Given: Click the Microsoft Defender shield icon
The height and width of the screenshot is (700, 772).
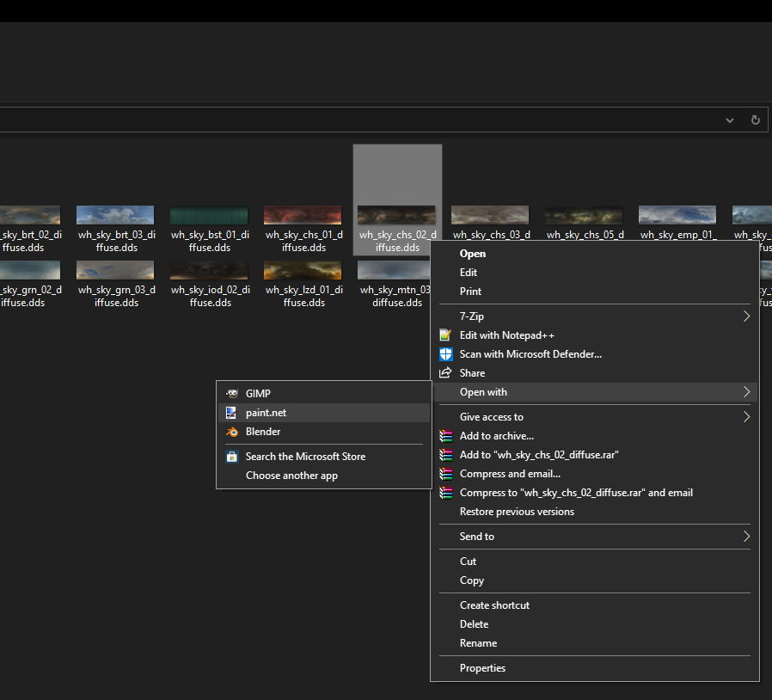Looking at the screenshot, I should 445,354.
